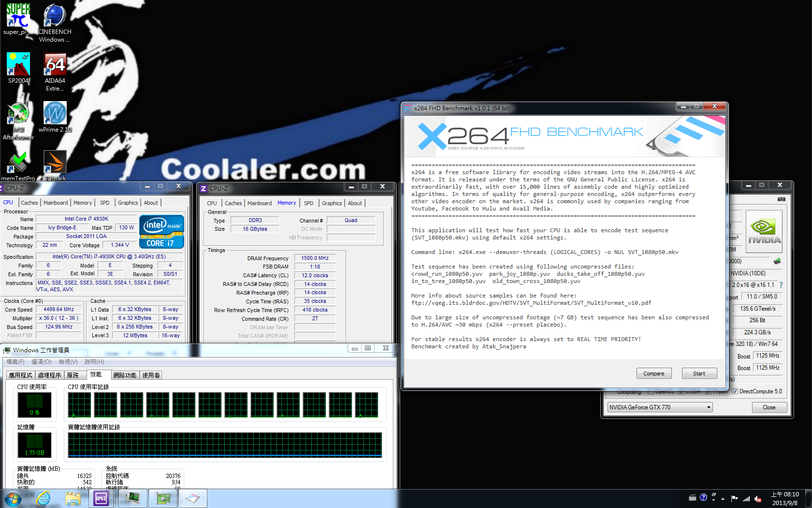Image resolution: width=812 pixels, height=508 pixels.
Task: Toggle DirectCompute 5.0 checkbox in GPU-Z
Action: point(735,391)
